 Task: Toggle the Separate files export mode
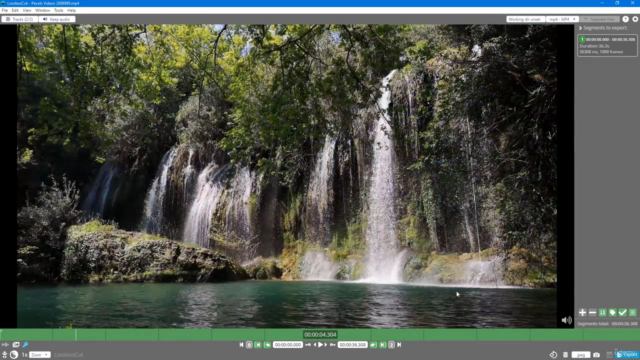(x=600, y=19)
